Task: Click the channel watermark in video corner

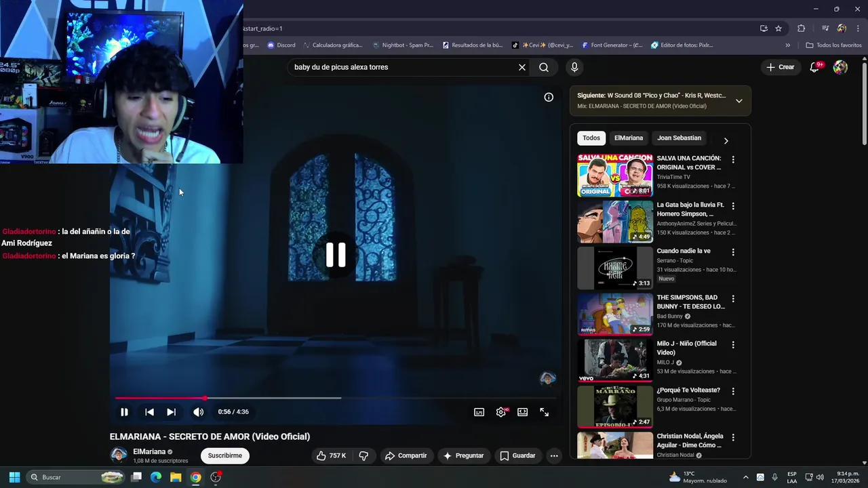Action: click(x=547, y=378)
